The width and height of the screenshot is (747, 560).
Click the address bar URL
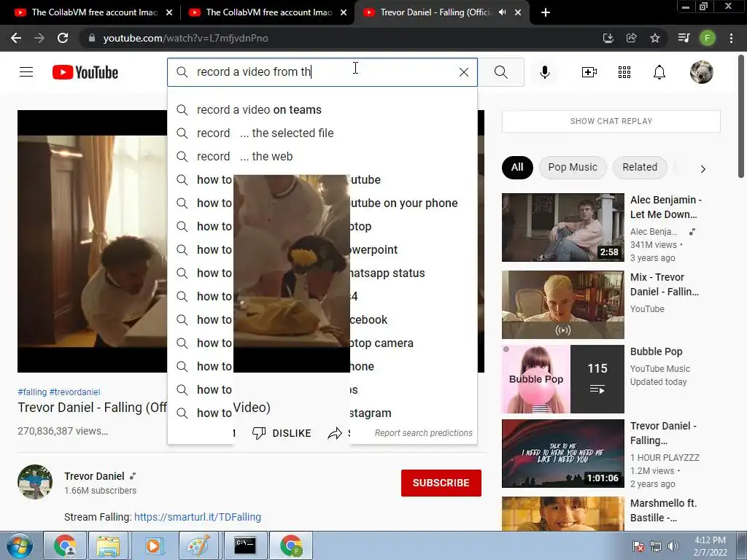(x=185, y=38)
